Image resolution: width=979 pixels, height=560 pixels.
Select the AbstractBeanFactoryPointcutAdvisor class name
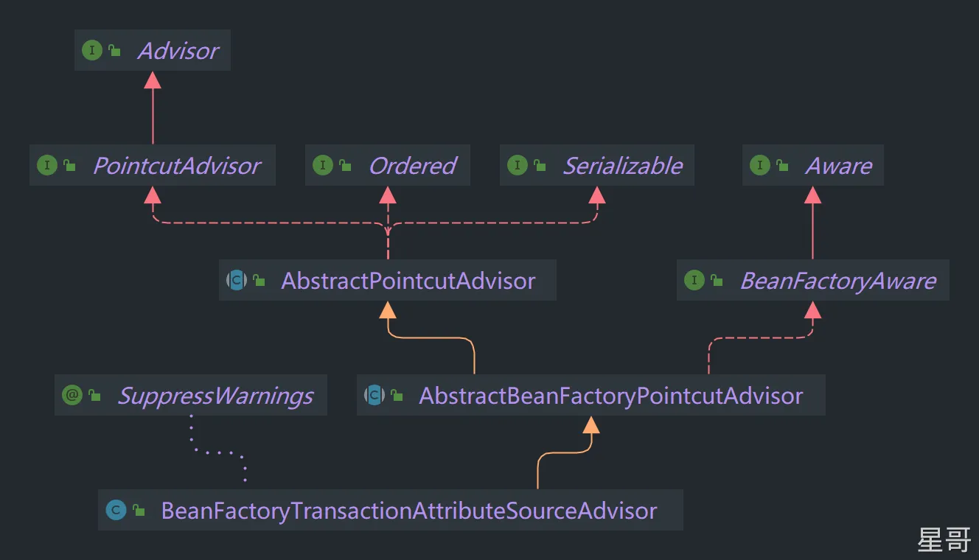[x=610, y=396]
